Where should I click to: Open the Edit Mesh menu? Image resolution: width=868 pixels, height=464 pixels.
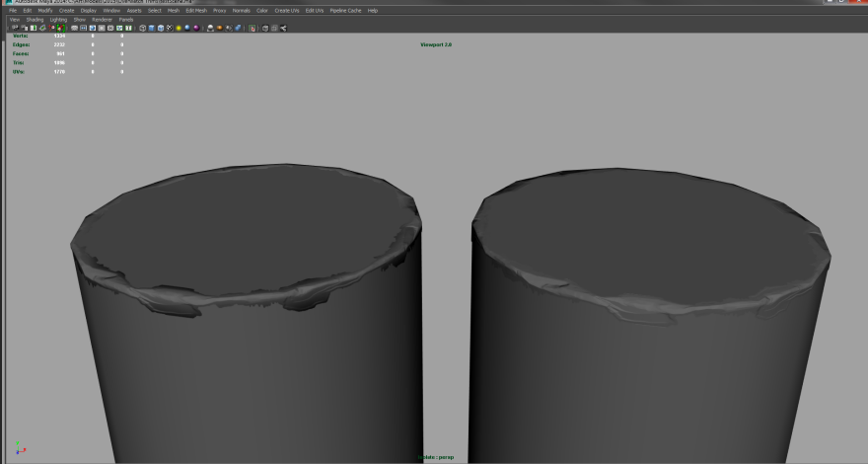(x=195, y=10)
